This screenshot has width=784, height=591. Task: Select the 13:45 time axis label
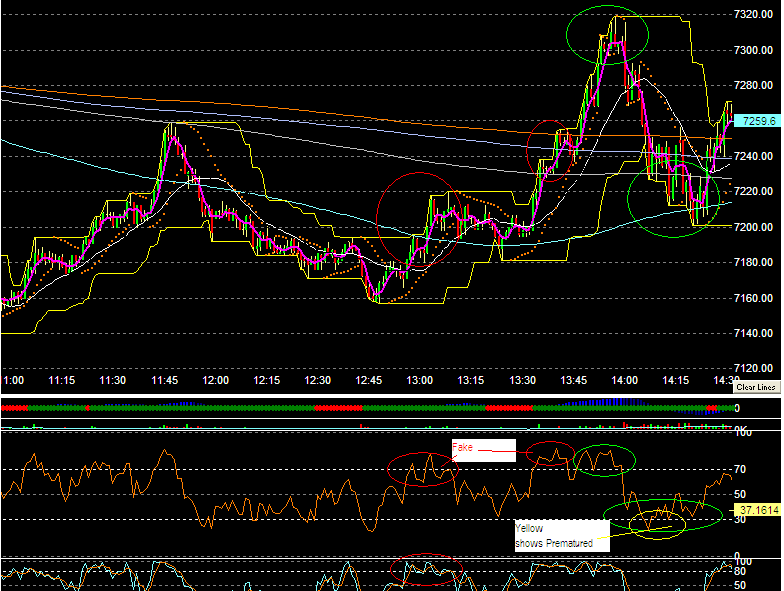tap(574, 380)
